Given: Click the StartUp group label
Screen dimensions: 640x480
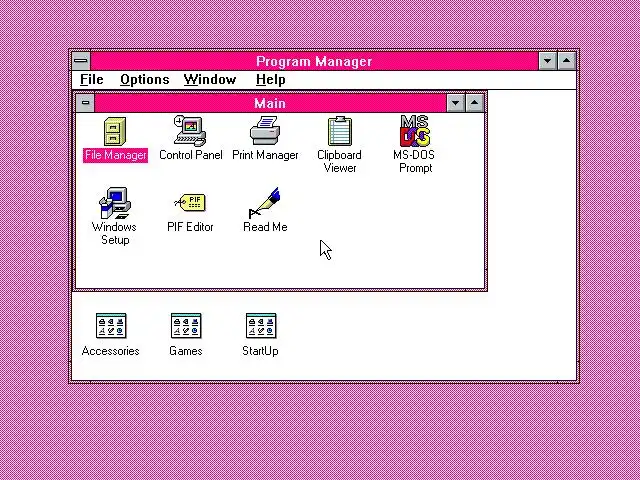Looking at the screenshot, I should (260, 351).
